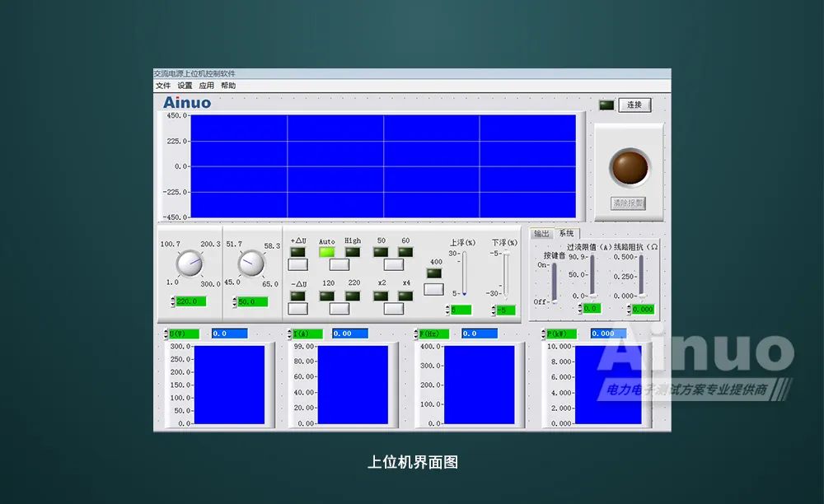Click the frequency knob dial

tap(251, 263)
